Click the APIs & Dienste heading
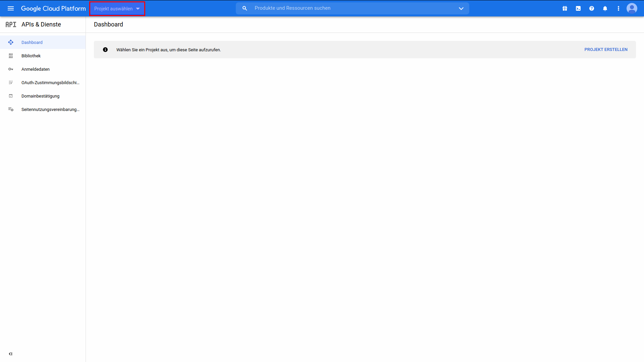This screenshot has width=644, height=362. pyautogui.click(x=41, y=24)
